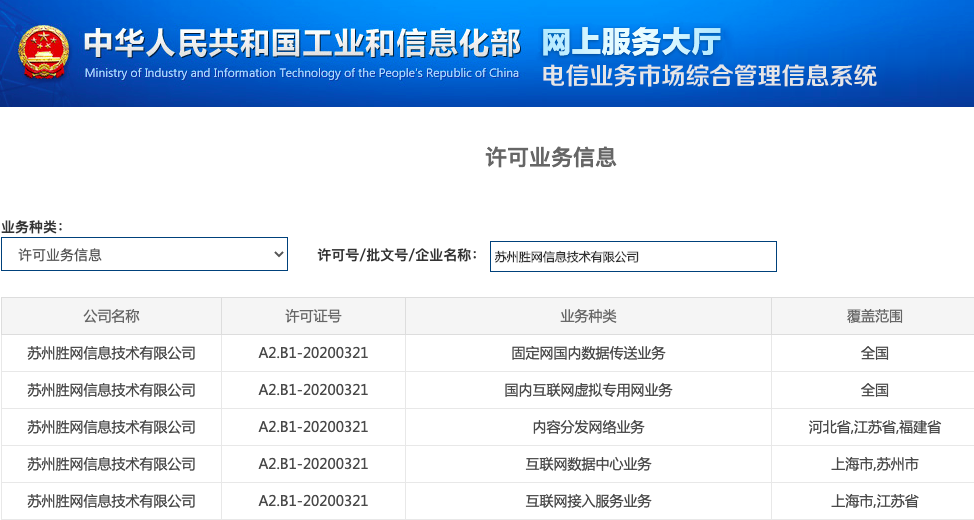The image size is (974, 520).
Task: Click the 覆盖范围 column header
Action: click(x=875, y=316)
